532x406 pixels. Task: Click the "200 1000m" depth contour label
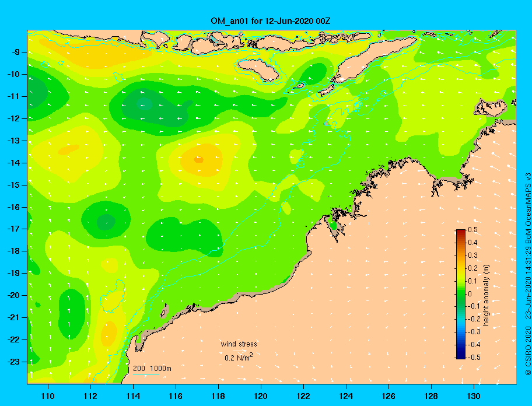tap(152, 368)
